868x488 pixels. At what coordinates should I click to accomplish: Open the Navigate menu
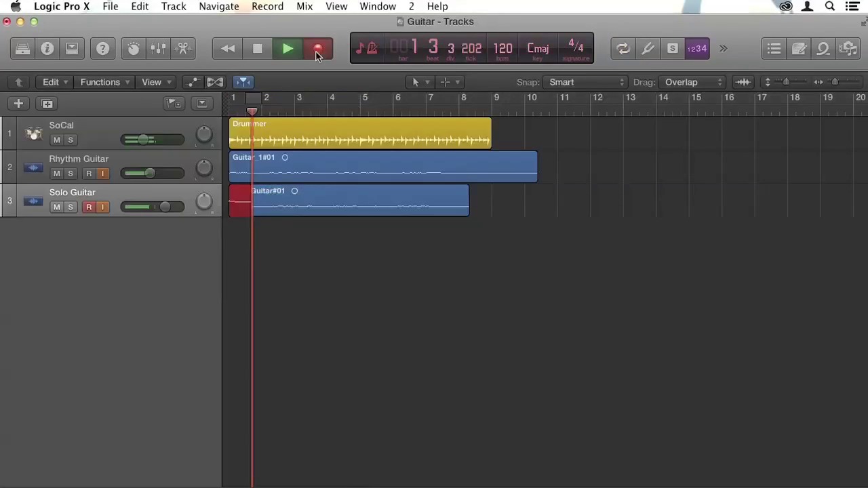pos(219,6)
